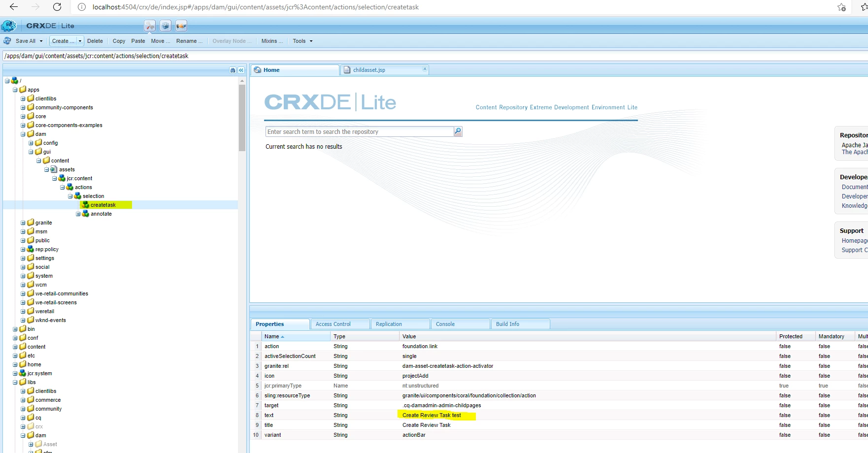The height and width of the screenshot is (453, 868).
Task: Switch to the Home tab
Action: (x=295, y=70)
